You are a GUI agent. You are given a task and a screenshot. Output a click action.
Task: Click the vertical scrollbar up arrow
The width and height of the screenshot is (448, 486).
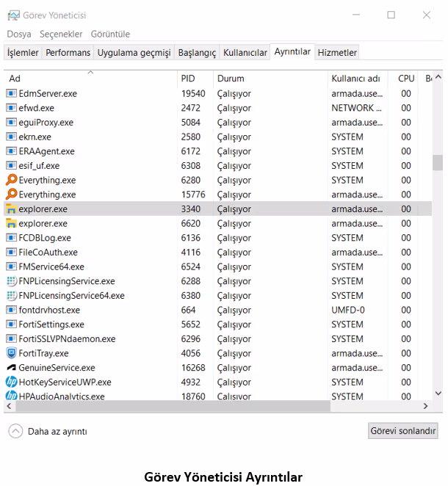pos(438,77)
